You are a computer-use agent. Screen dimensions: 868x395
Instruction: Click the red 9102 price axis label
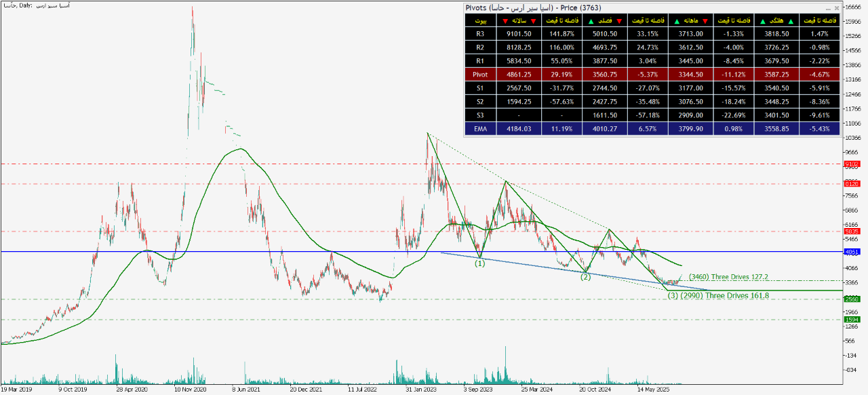pyautogui.click(x=852, y=164)
